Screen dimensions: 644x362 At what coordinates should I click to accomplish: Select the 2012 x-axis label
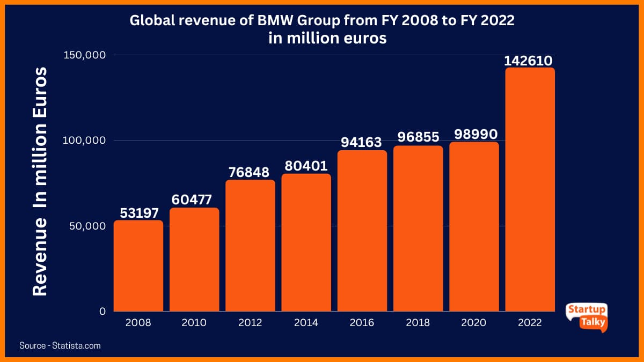(x=250, y=323)
